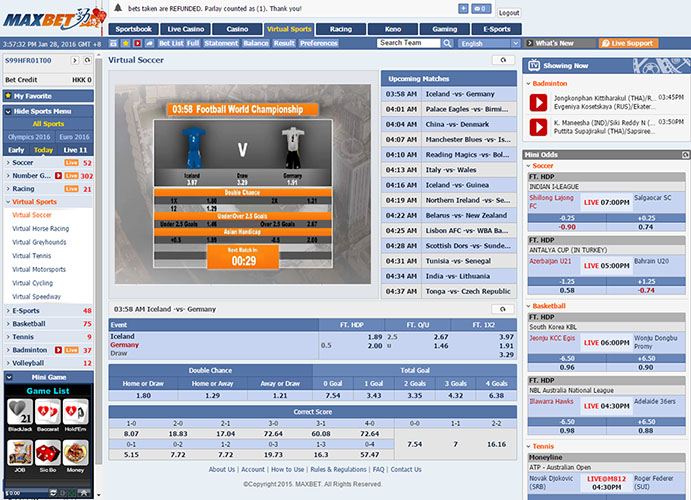
Task: Open the English language dropdown
Action: coord(490,43)
